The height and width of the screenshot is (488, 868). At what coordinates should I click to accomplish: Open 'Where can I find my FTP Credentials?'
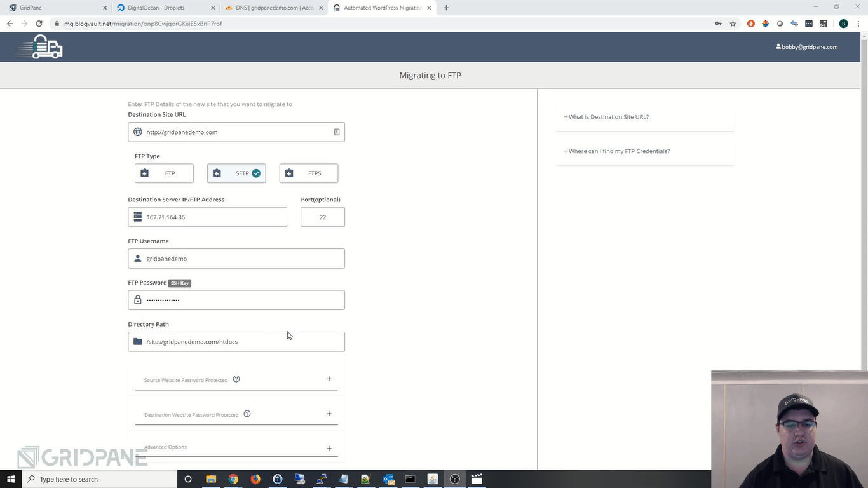(x=619, y=151)
